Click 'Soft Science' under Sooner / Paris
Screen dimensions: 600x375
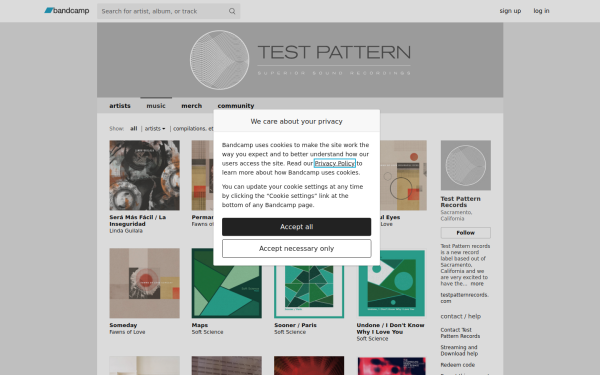(x=290, y=332)
